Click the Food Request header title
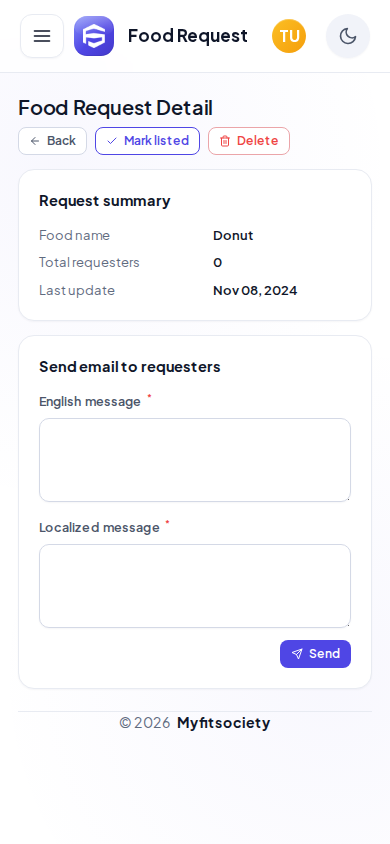This screenshot has width=390, height=844. pyautogui.click(x=188, y=36)
